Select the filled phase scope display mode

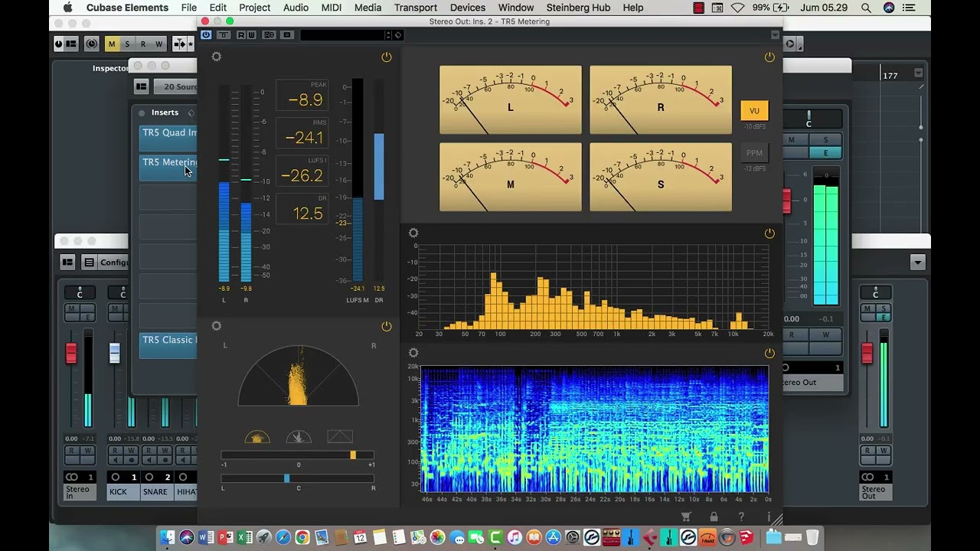pos(257,437)
